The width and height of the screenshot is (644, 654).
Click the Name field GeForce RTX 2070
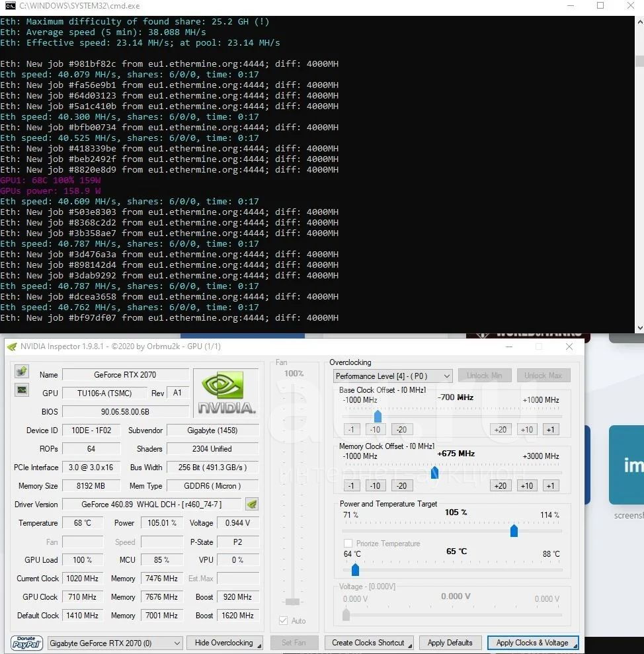[125, 374]
